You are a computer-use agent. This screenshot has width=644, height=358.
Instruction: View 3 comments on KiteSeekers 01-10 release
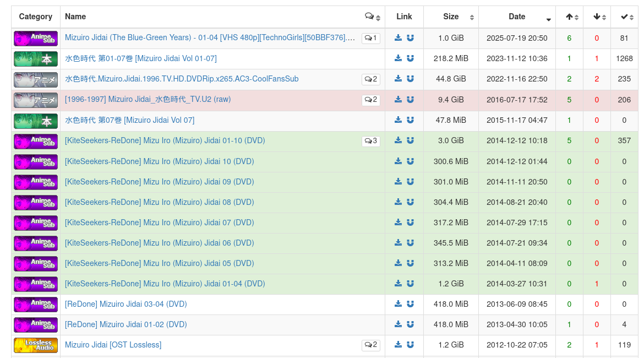(x=370, y=141)
